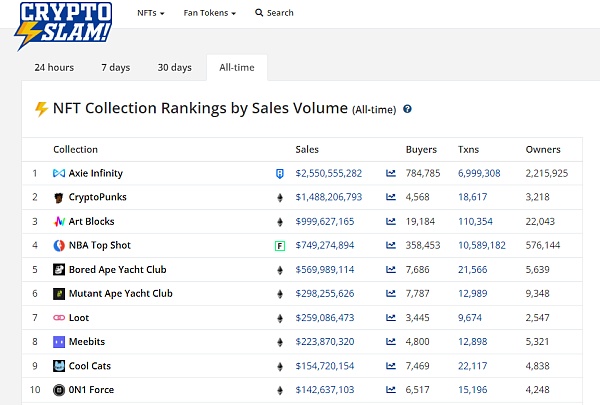Click the CryptoSlam logo
Viewport: 600px width, 405px height.
click(63, 25)
